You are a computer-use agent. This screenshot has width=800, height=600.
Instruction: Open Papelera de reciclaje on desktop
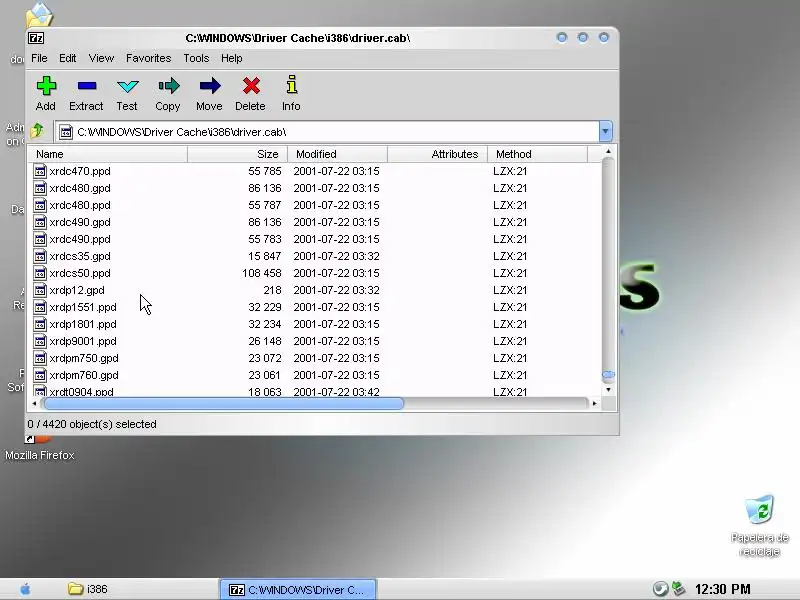click(x=760, y=526)
